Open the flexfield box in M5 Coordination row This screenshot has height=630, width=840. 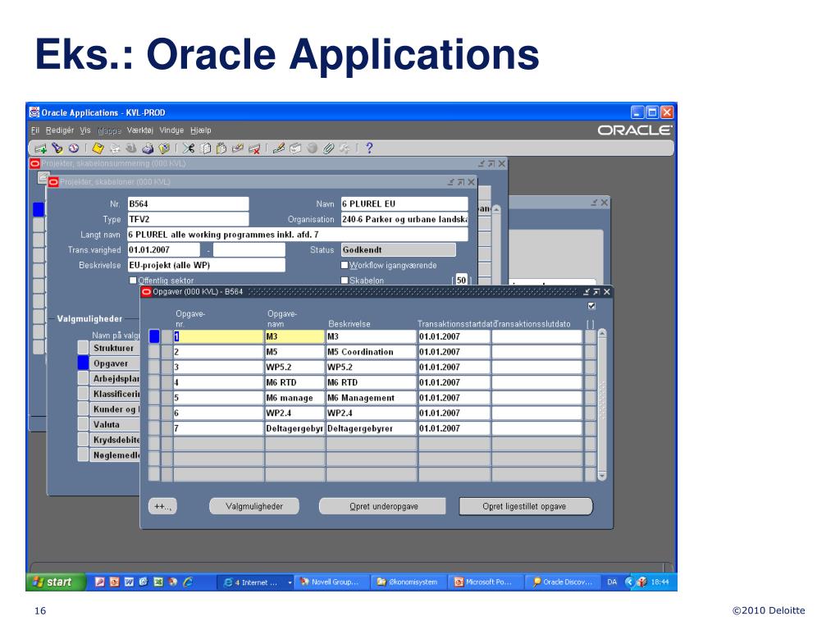tap(591, 352)
